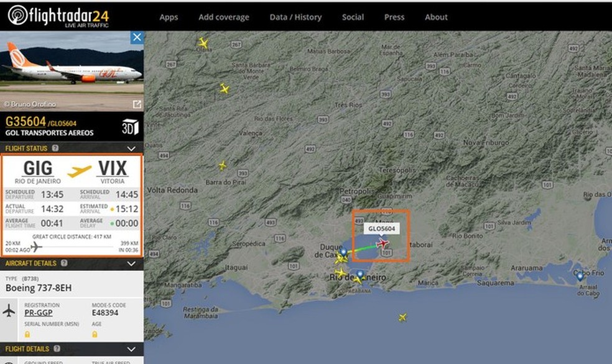The image size is (612, 364).
Task: Open the Add coverage menu
Action: (223, 17)
